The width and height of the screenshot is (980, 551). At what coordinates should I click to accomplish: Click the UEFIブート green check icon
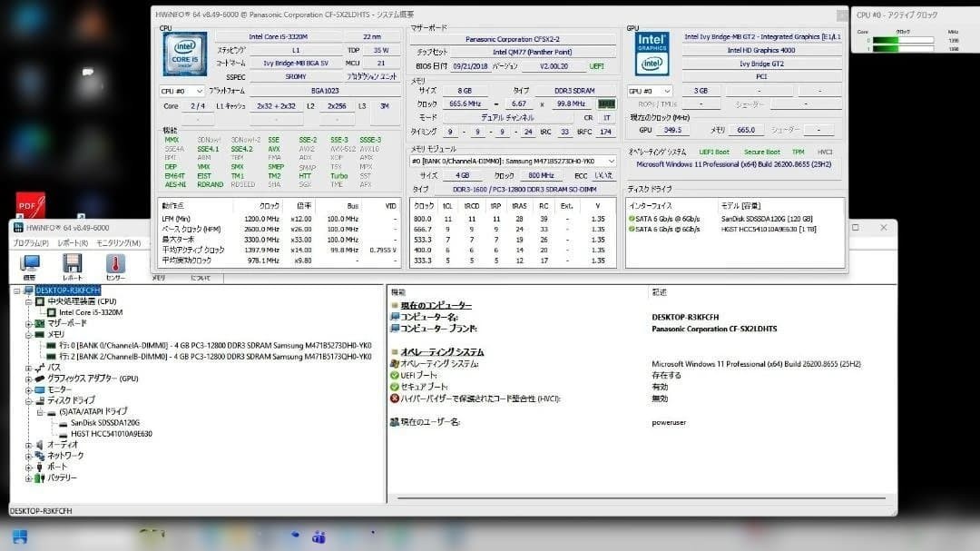[x=395, y=375]
